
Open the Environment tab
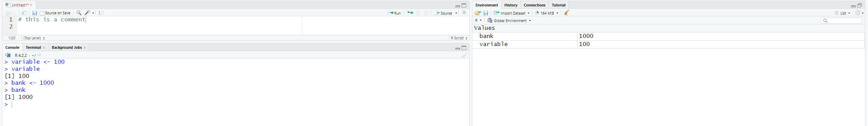click(x=487, y=5)
